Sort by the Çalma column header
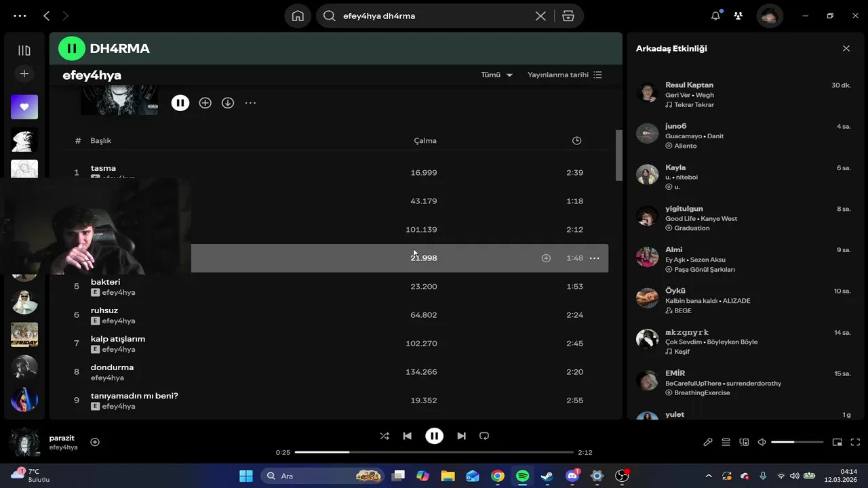The image size is (868, 488). pyautogui.click(x=425, y=141)
